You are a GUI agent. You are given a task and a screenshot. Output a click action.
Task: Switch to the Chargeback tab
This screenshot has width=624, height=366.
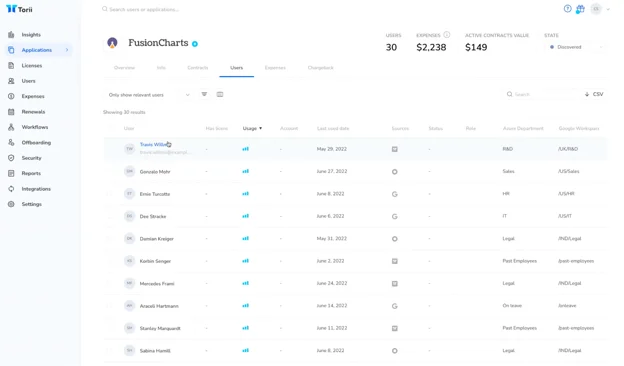pos(320,68)
